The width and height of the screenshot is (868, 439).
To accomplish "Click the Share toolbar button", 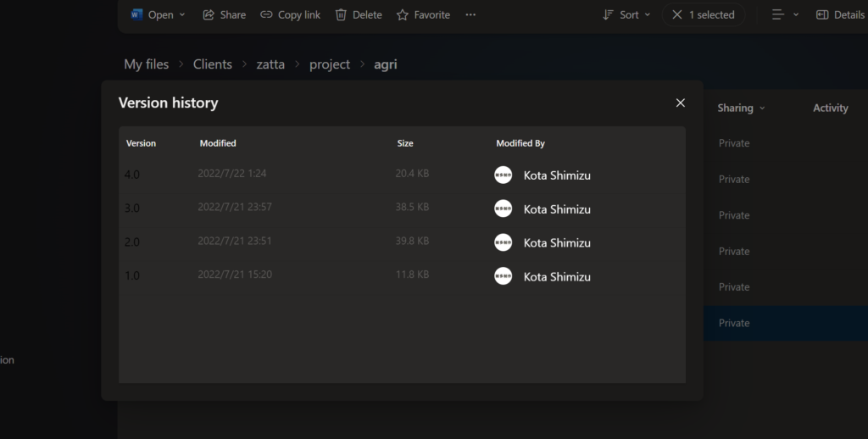I will 224,14.
